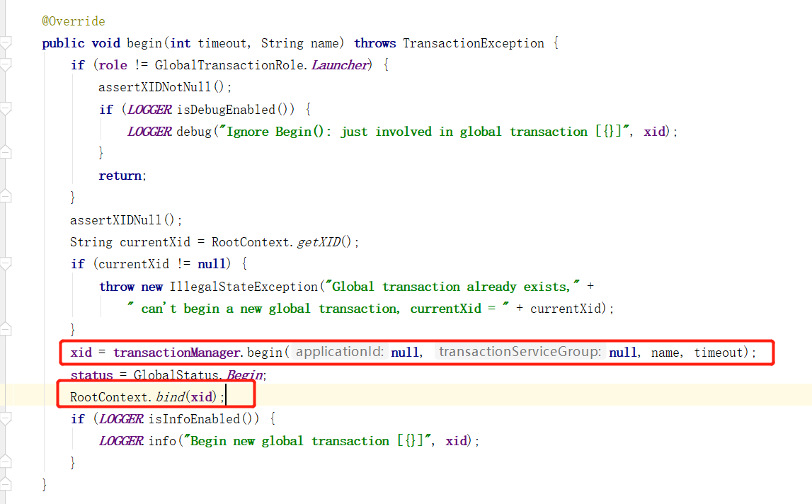Click the "applicationId:" parameter hint
The image size is (812, 504).
(340, 353)
